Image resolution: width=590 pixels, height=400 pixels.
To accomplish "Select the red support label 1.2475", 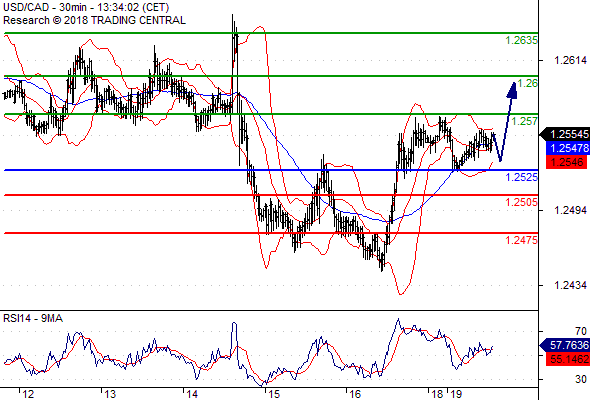I will click(x=521, y=240).
